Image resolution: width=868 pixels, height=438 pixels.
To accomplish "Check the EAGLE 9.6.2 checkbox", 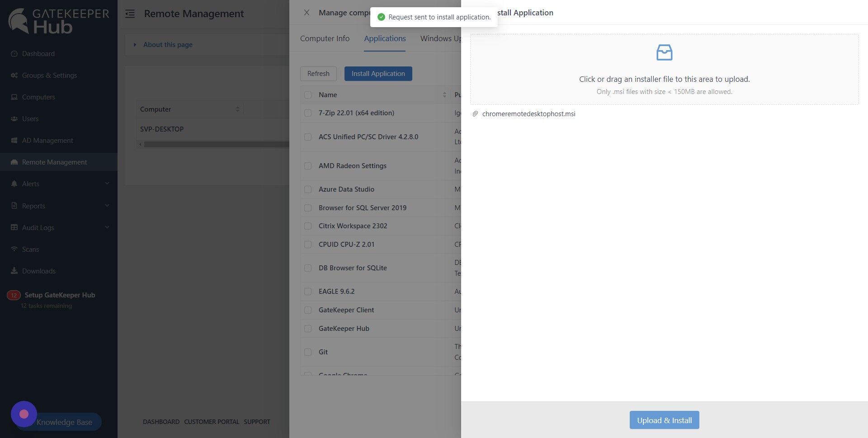I will coord(308,292).
